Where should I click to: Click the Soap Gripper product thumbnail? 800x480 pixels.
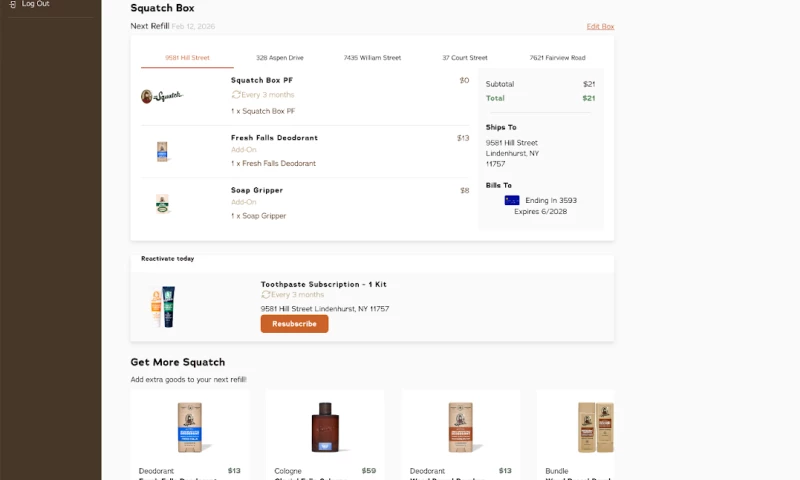[162, 204]
